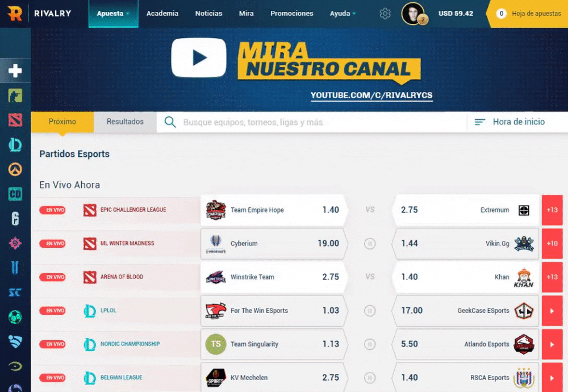
Task: Open the Ayuda dropdown menu
Action: [x=343, y=14]
